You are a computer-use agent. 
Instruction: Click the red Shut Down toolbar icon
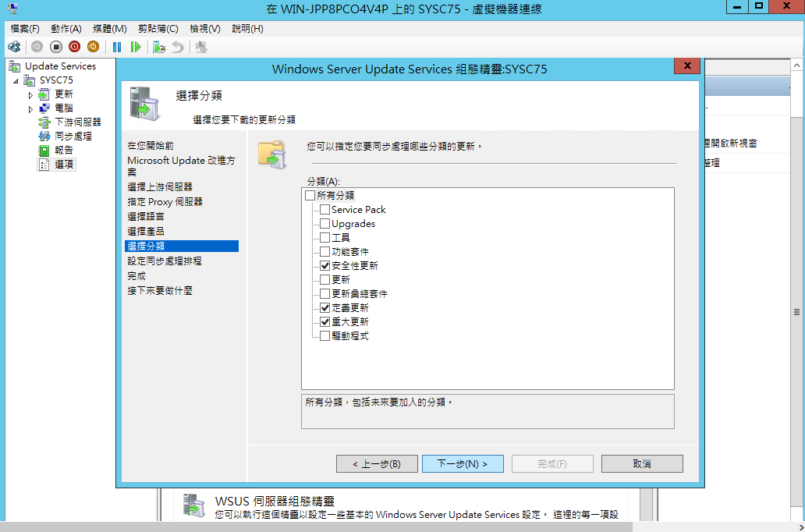74,48
